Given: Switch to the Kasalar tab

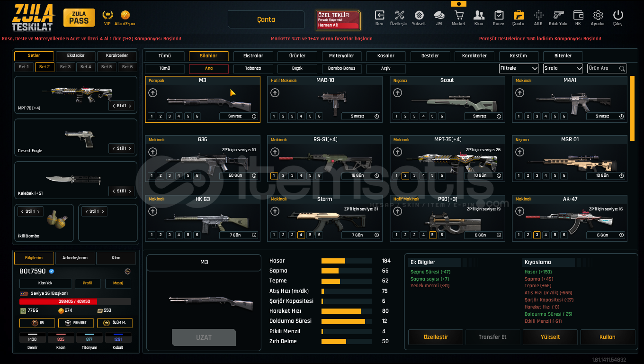Looking at the screenshot, I should point(386,56).
